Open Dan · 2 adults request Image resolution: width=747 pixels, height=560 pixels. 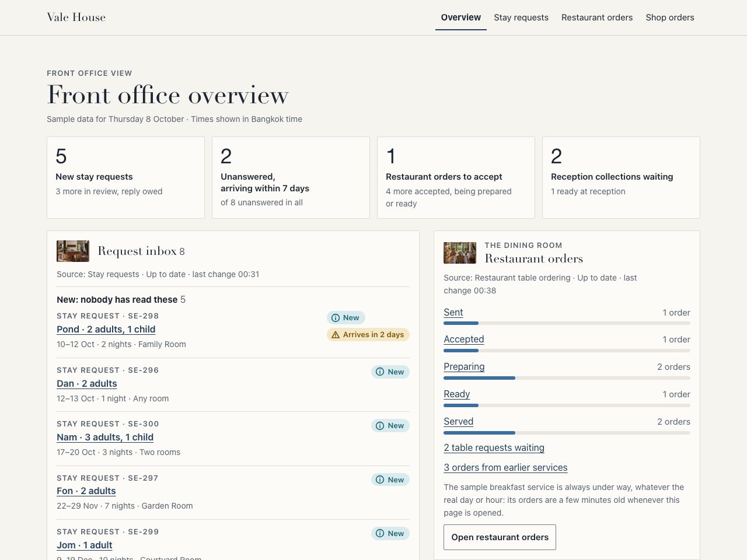click(87, 383)
